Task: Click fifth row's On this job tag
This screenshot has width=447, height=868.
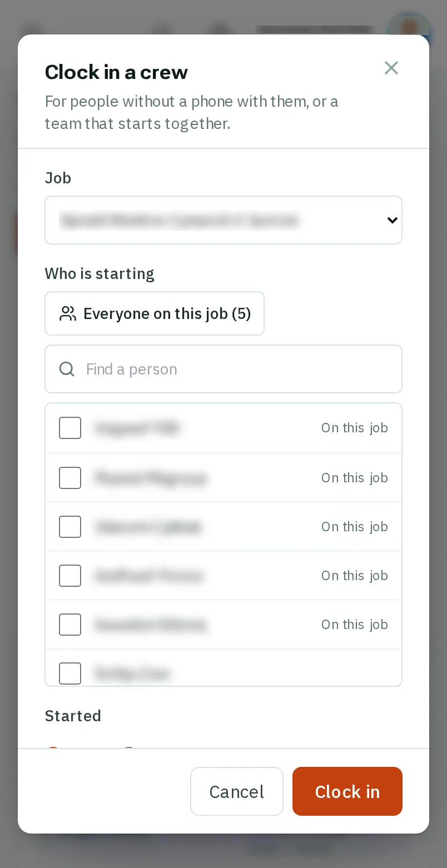Action: pyautogui.click(x=355, y=625)
